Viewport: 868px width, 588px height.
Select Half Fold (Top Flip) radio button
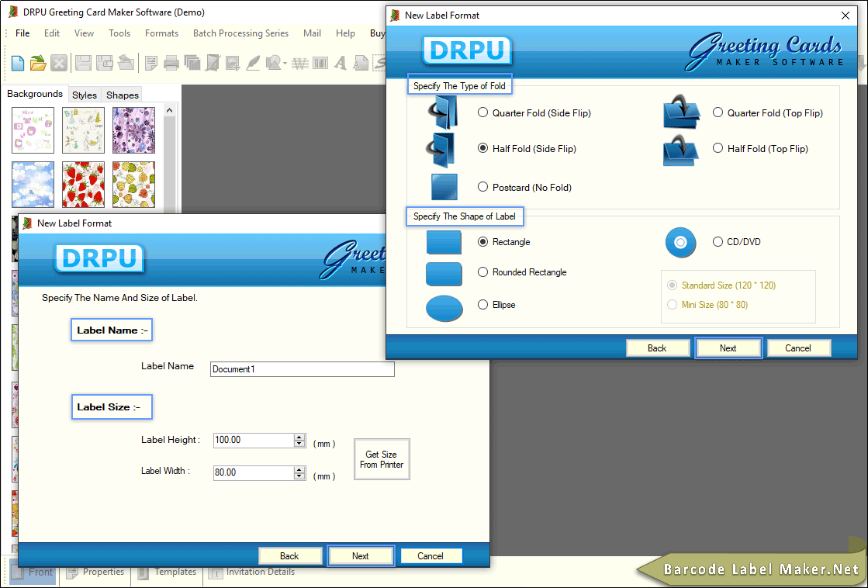click(x=718, y=148)
